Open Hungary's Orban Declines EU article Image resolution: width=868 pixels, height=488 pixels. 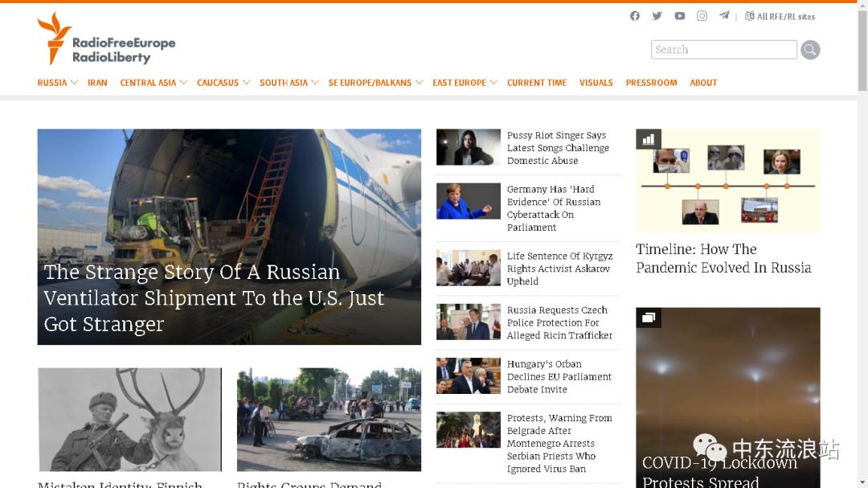click(x=559, y=377)
